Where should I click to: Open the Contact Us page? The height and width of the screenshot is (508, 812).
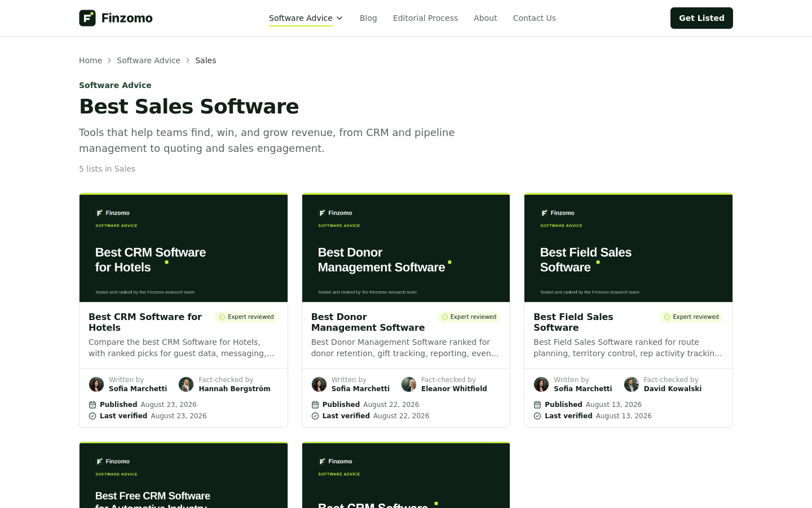coord(534,18)
